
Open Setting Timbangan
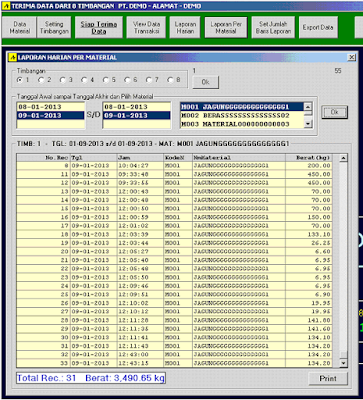tap(54, 28)
